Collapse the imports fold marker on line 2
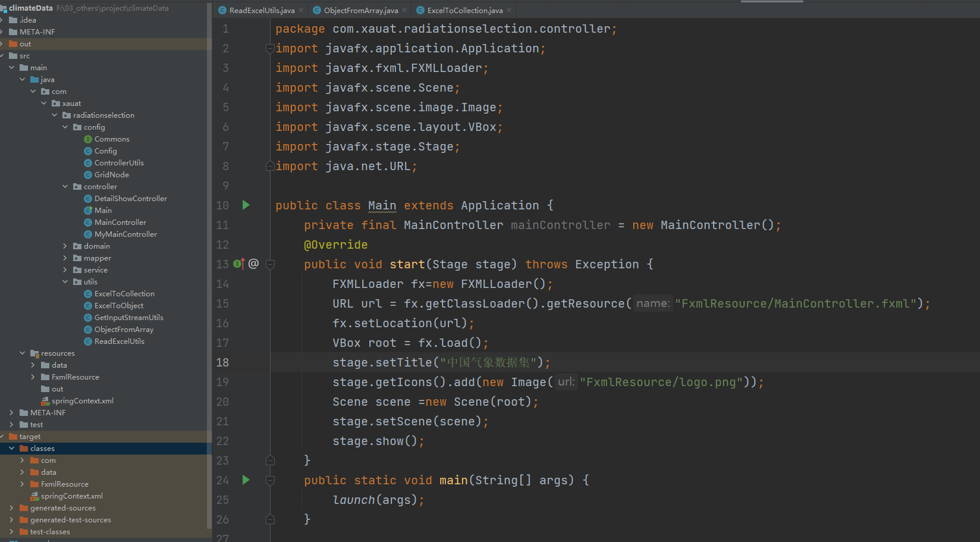 [270, 48]
